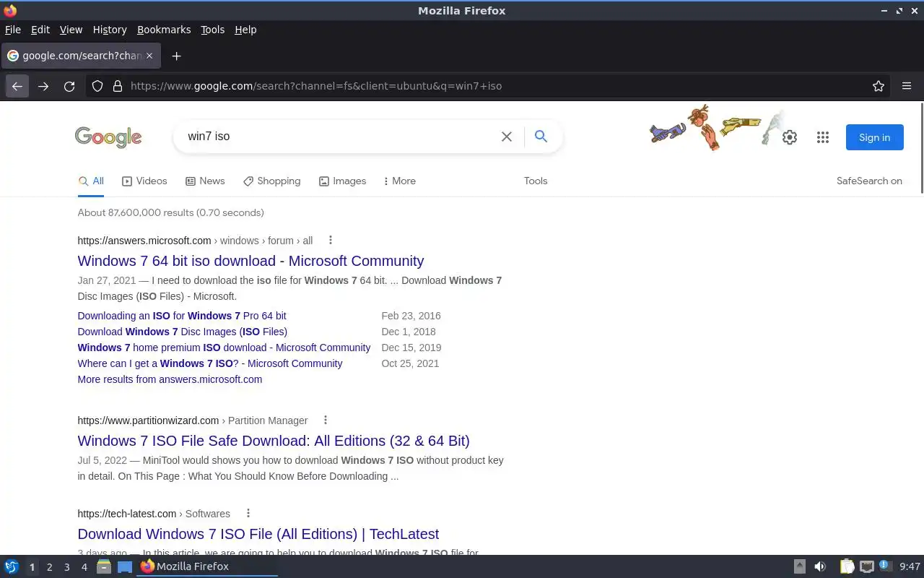
Task: Open a new tab with plus button
Action: click(176, 56)
